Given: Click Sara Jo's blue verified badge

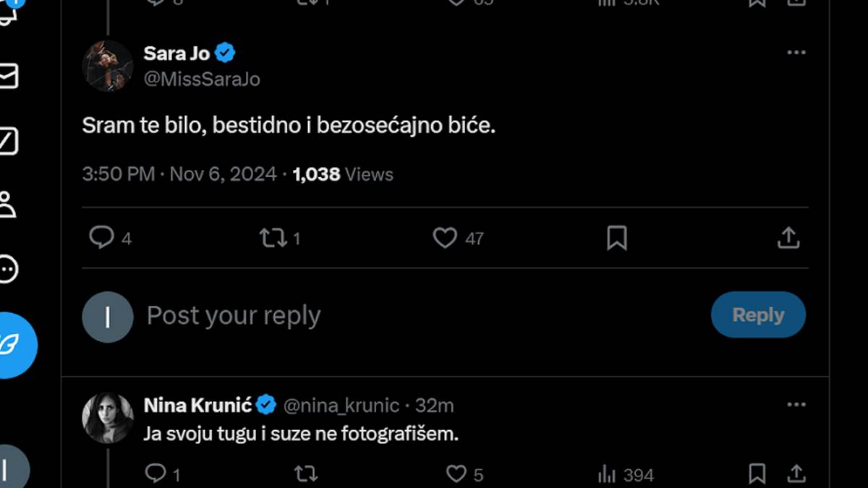Looking at the screenshot, I should (225, 52).
